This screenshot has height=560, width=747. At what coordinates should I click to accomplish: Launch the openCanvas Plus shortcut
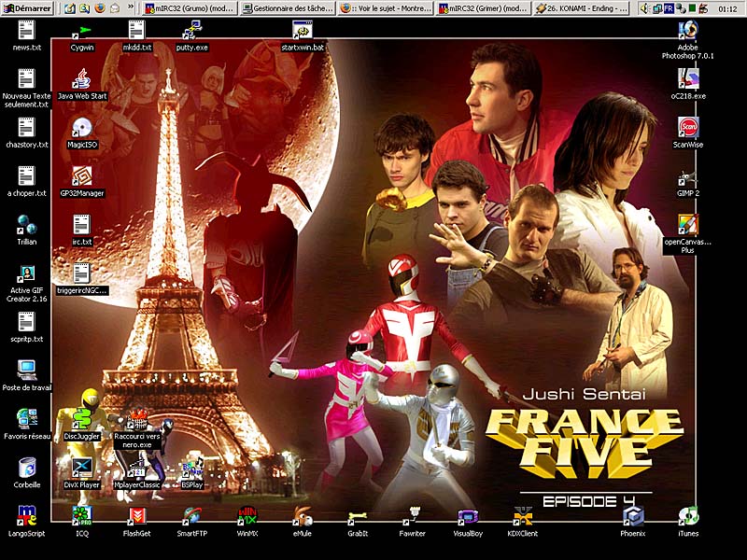[x=688, y=234]
